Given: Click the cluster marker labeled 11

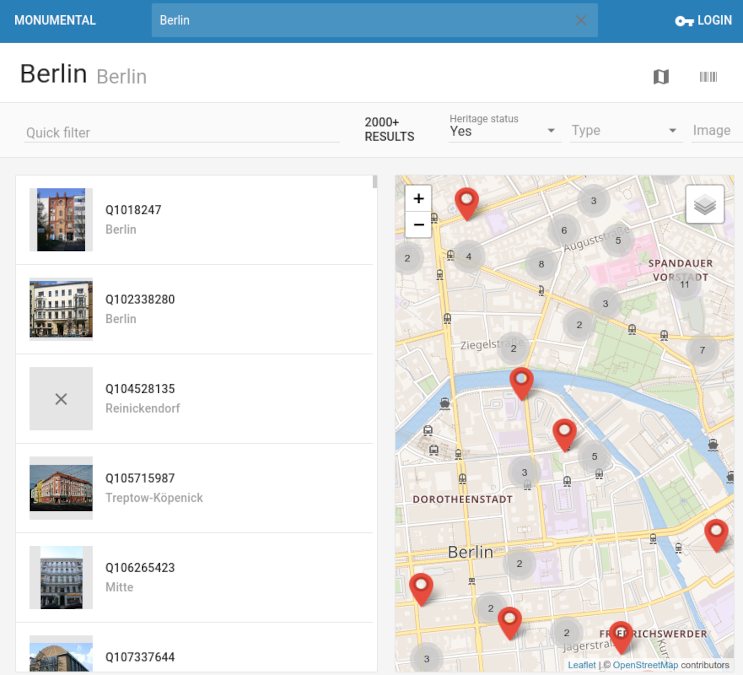Looking at the screenshot, I should pos(684,284).
